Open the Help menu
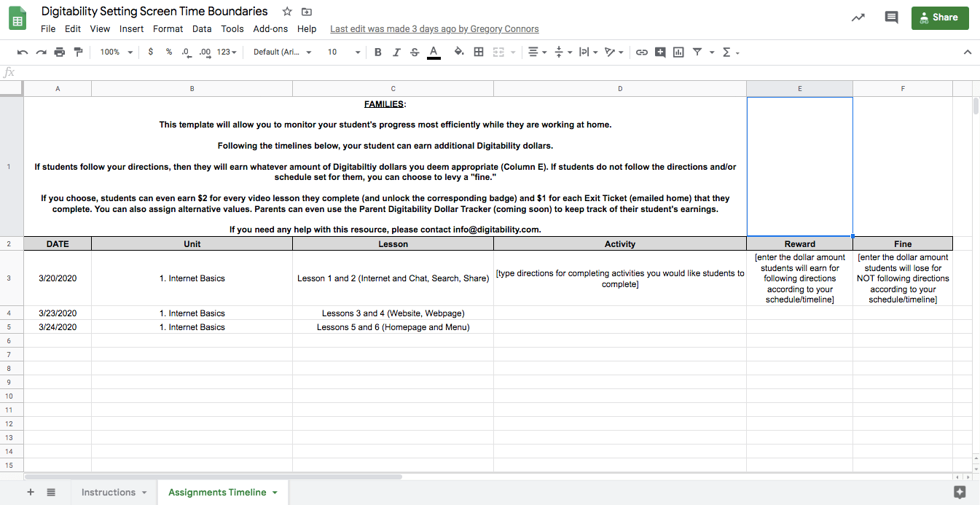 pos(307,29)
